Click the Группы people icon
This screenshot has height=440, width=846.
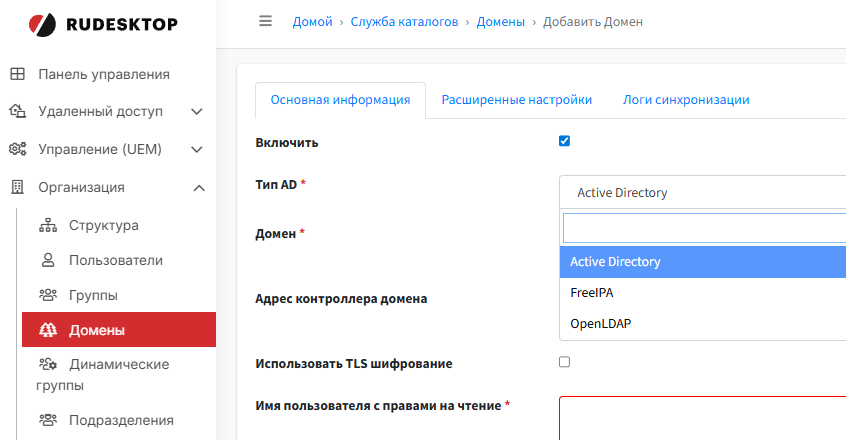(48, 295)
